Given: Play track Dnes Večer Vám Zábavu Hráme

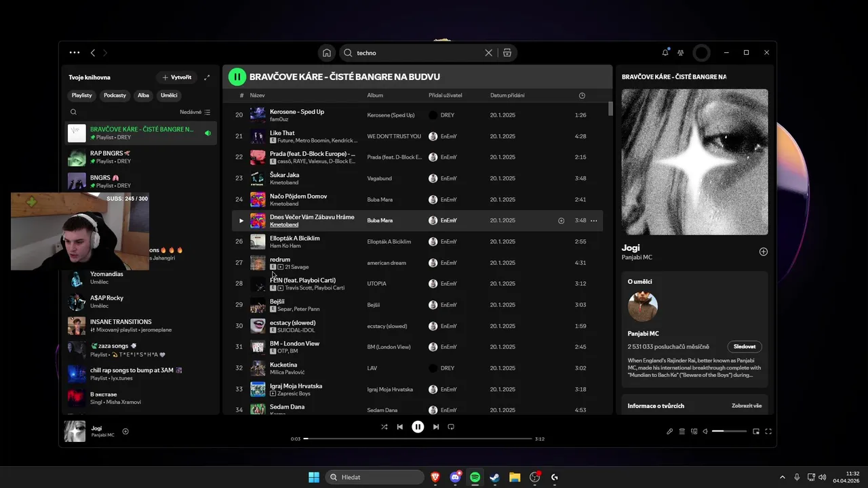Looking at the screenshot, I should coord(241,220).
